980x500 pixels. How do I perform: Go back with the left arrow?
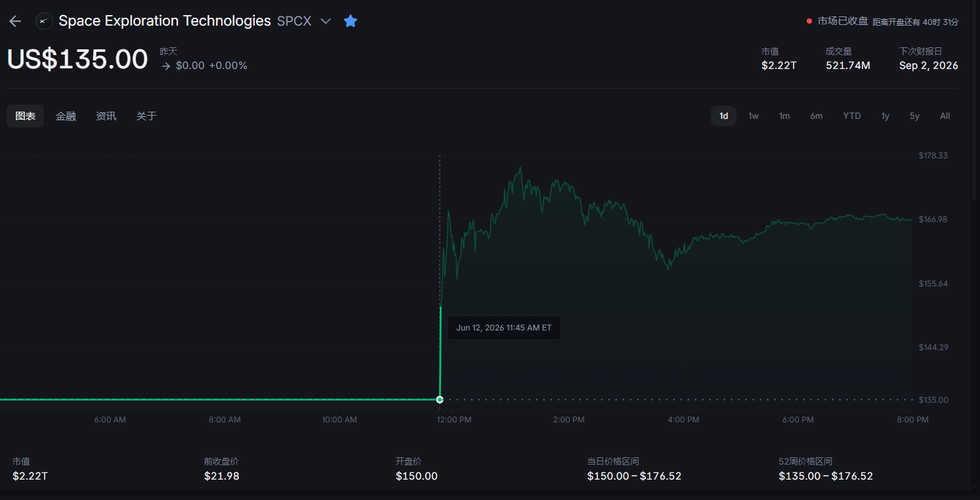pos(15,21)
